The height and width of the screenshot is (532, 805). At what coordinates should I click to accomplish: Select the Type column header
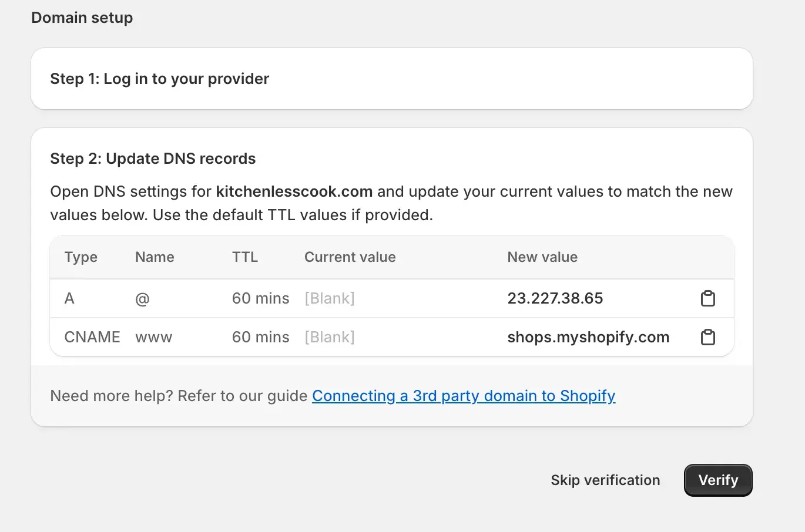pos(81,257)
